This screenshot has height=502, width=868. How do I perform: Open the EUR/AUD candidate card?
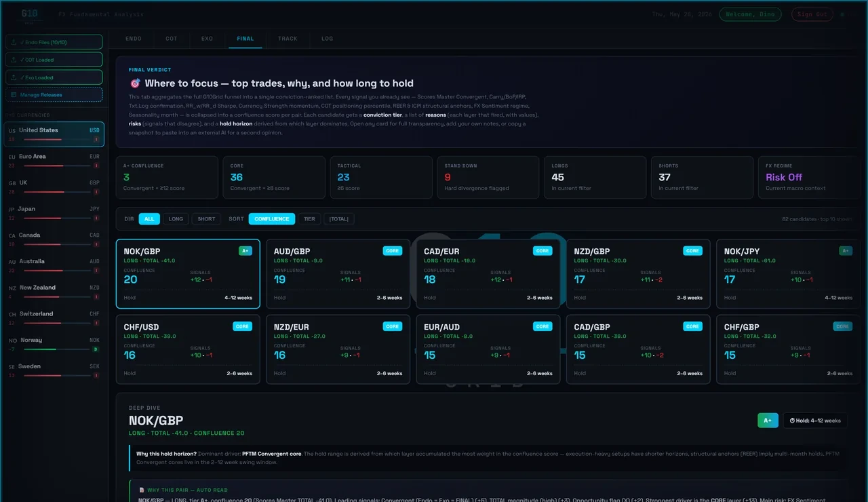pyautogui.click(x=488, y=349)
